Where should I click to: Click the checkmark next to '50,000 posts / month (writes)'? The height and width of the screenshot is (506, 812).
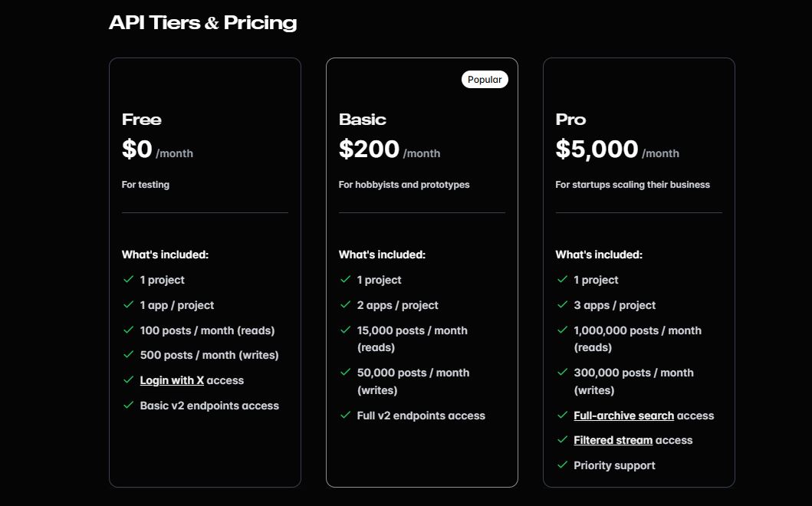coord(345,373)
